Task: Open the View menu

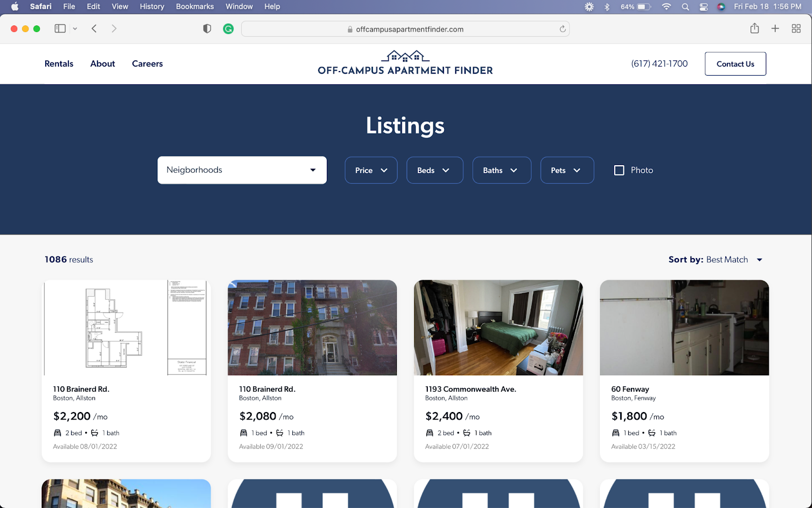Action: (120, 7)
